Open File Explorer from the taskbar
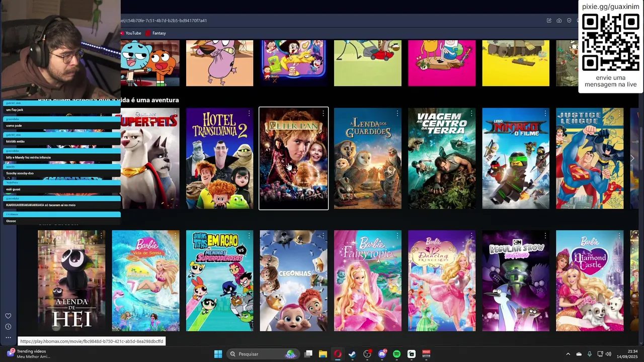644x362 pixels. [x=323, y=354]
